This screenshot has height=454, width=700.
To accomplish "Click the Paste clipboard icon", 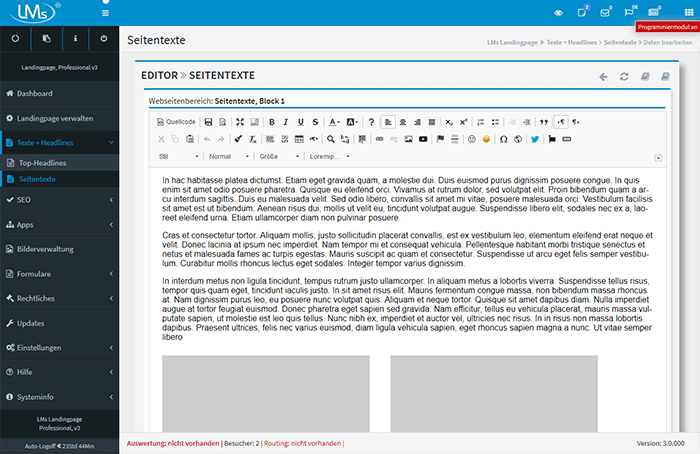I will click(190, 139).
